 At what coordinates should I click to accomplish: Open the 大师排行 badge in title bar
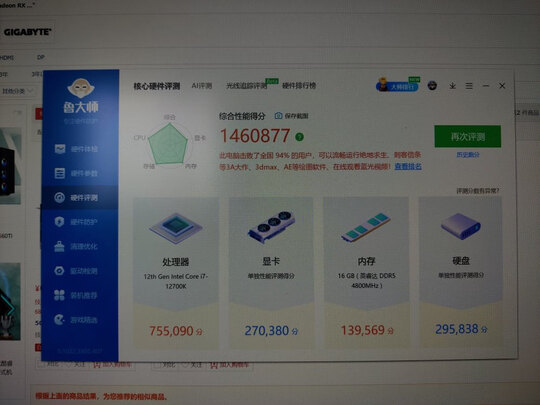coord(398,85)
